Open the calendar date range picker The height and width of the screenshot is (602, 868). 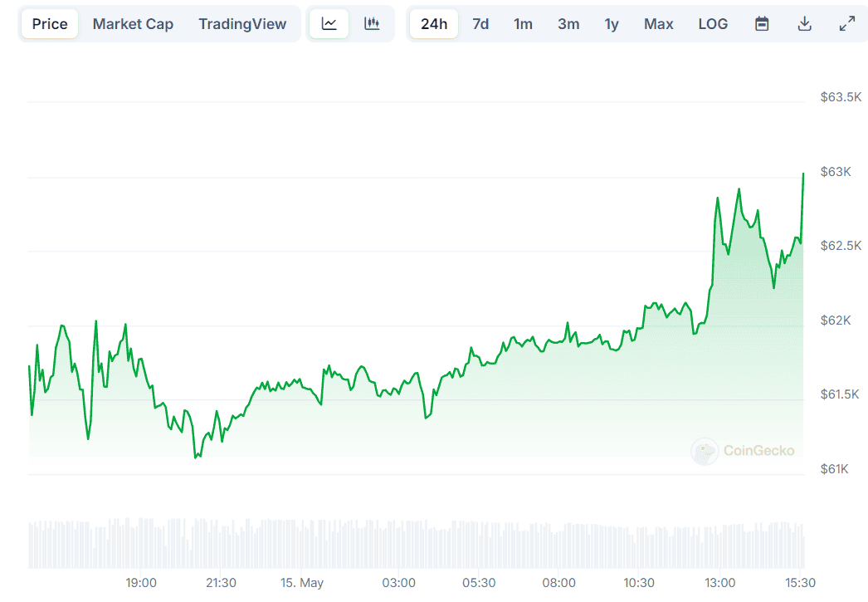coord(762,24)
